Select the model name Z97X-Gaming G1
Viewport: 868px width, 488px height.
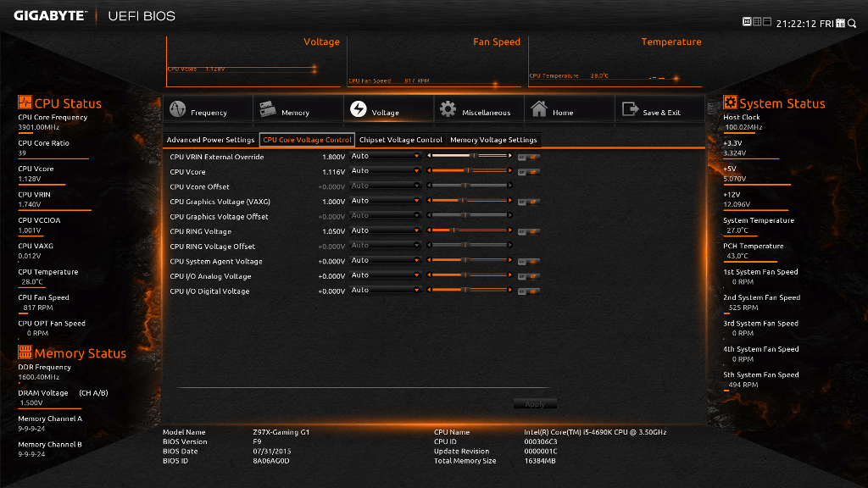pyautogui.click(x=281, y=432)
